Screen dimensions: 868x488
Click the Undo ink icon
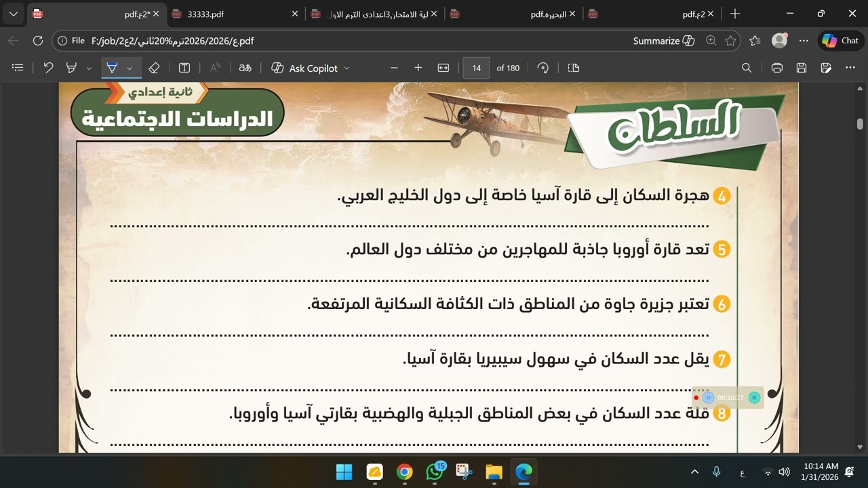coord(48,68)
